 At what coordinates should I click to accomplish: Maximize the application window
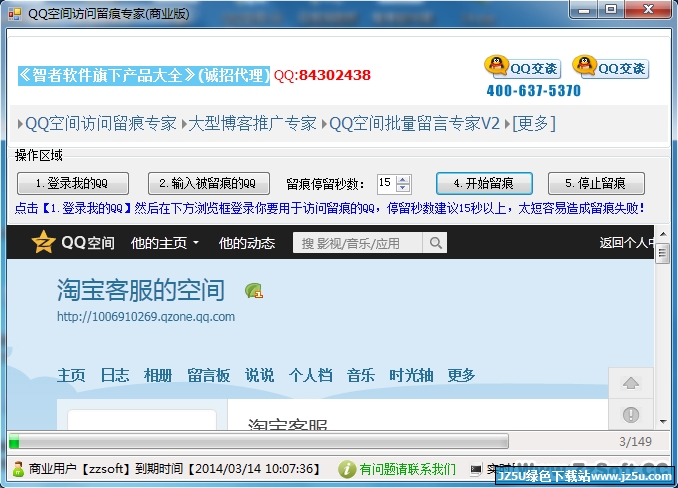coord(611,10)
